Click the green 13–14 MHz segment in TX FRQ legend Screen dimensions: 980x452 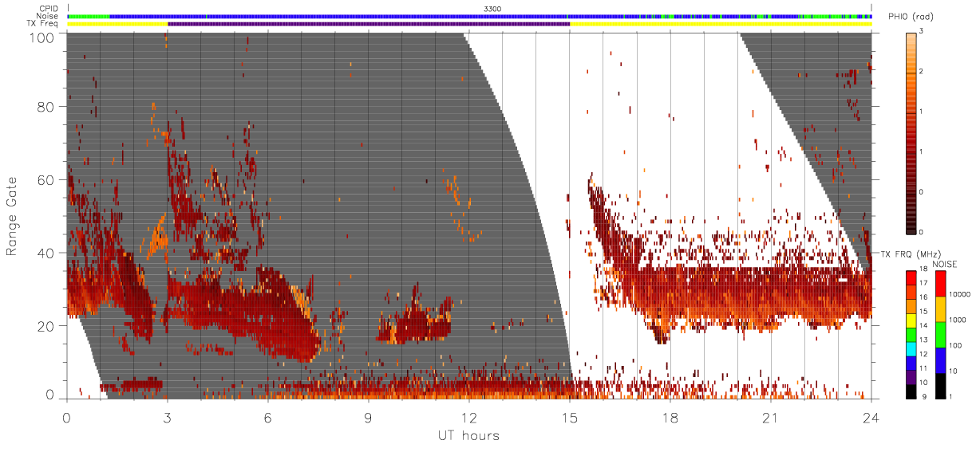911,335
